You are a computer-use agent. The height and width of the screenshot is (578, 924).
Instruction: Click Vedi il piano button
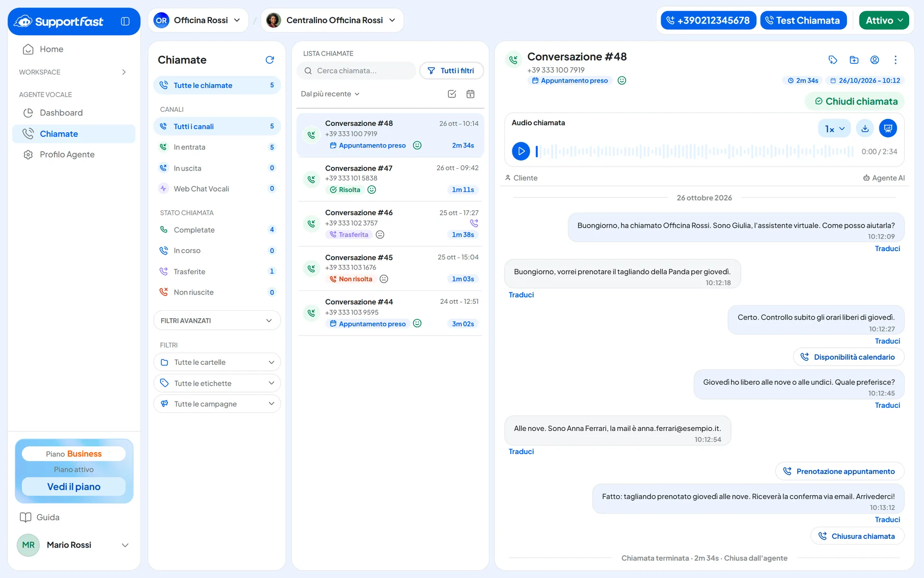74,486
